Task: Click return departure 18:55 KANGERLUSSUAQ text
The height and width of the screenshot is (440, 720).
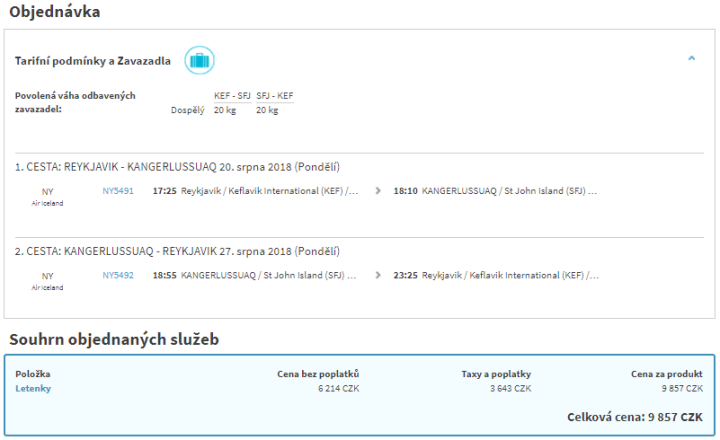Action: (x=255, y=274)
